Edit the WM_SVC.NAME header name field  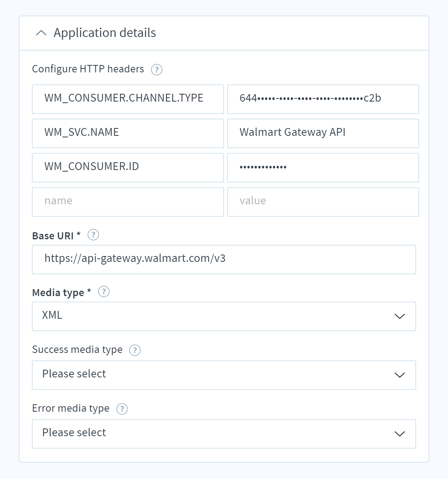coord(128,133)
